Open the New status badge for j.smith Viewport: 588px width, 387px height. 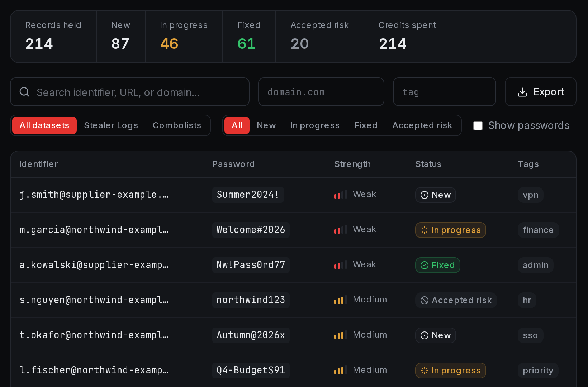(436, 195)
